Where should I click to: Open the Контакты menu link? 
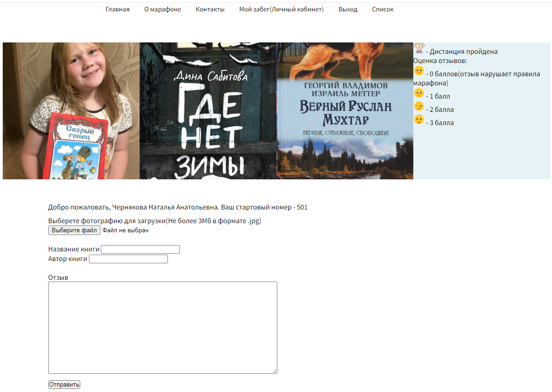click(210, 9)
